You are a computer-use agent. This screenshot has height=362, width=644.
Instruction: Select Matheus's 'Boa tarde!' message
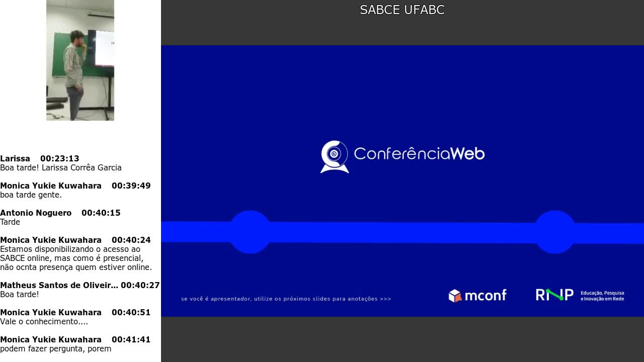pos(20,295)
